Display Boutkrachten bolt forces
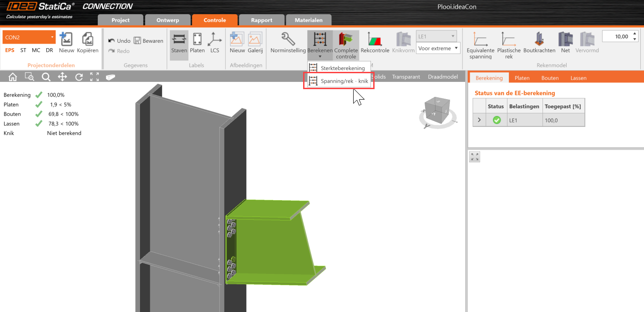Viewport: 644px width, 312px height. point(539,40)
